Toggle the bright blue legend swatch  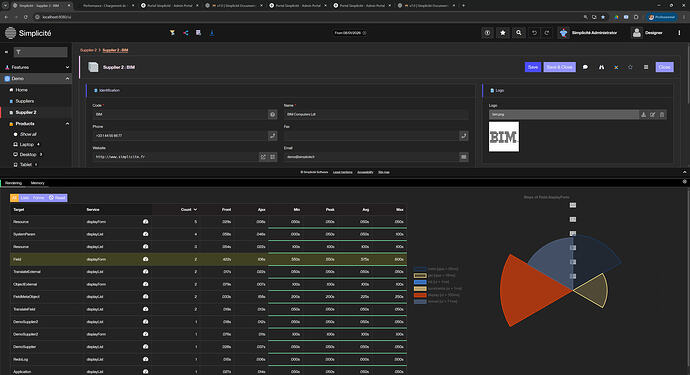(420, 282)
